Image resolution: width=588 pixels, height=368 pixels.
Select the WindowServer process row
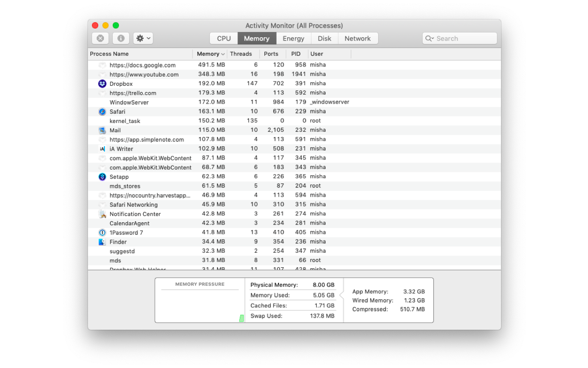pos(294,102)
